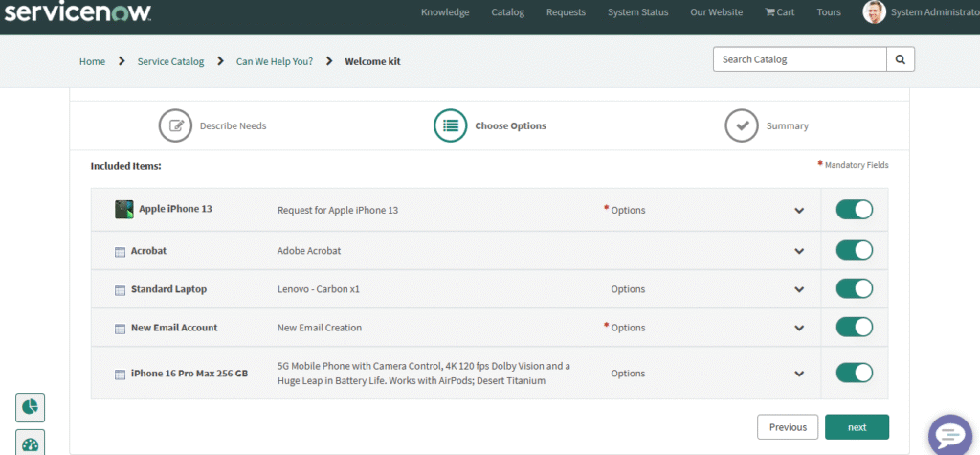The height and width of the screenshot is (455, 980).
Task: Open the Cart in the header
Action: point(780,12)
